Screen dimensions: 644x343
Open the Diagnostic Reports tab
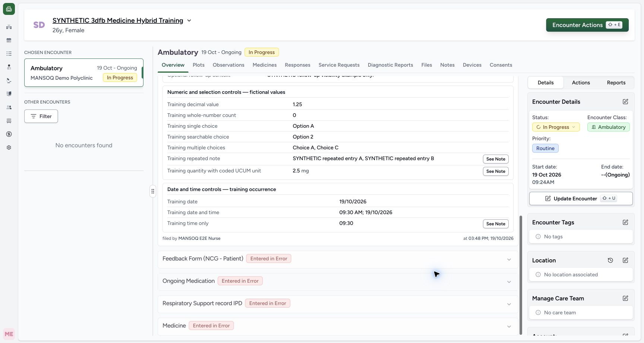click(390, 65)
